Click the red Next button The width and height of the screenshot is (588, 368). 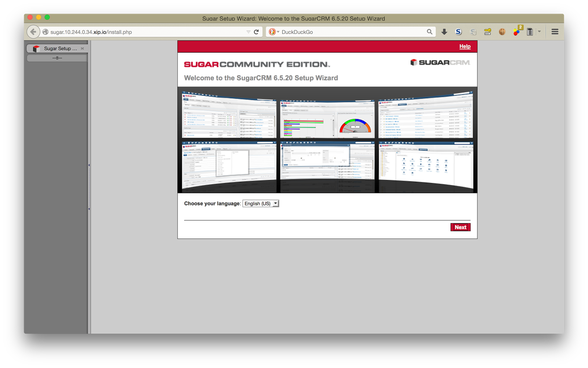tap(460, 227)
